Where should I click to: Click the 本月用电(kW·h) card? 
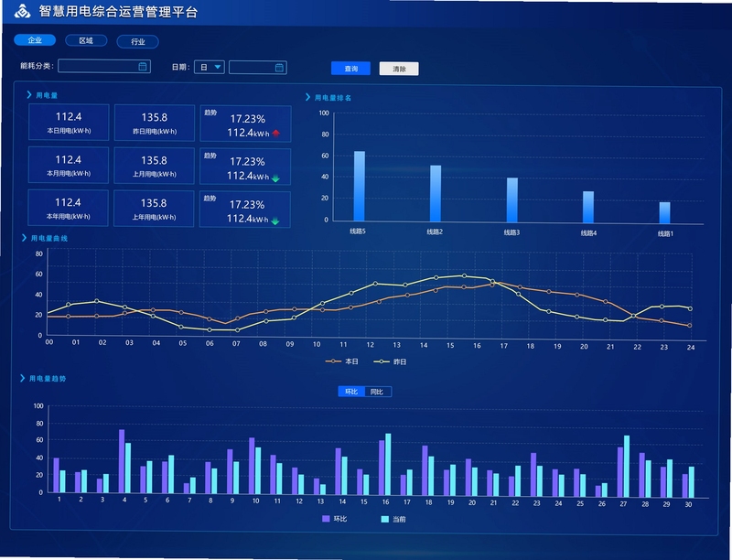click(69, 166)
